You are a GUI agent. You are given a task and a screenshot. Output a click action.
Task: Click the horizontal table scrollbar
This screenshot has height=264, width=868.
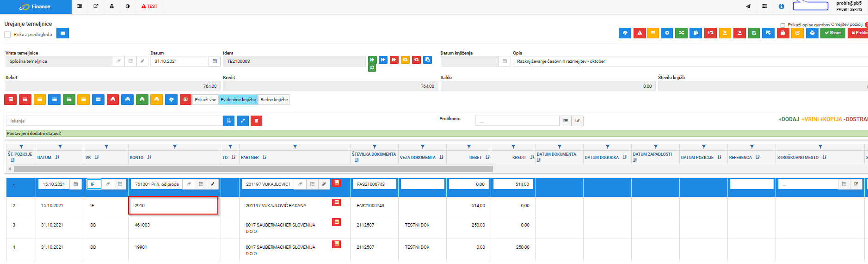tap(253, 169)
